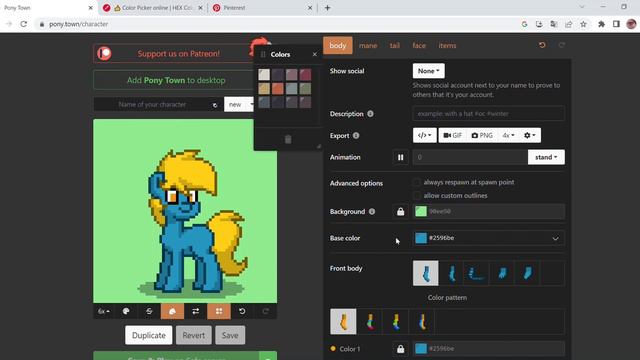This screenshot has height=360, width=640.
Task: Export character as GIF
Action: pos(453,135)
